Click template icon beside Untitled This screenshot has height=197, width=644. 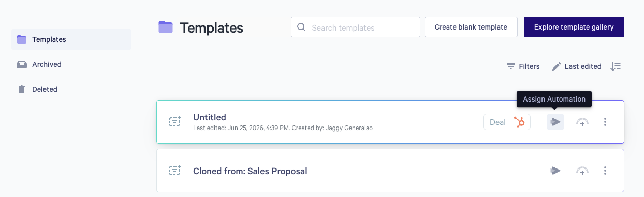[x=175, y=122]
